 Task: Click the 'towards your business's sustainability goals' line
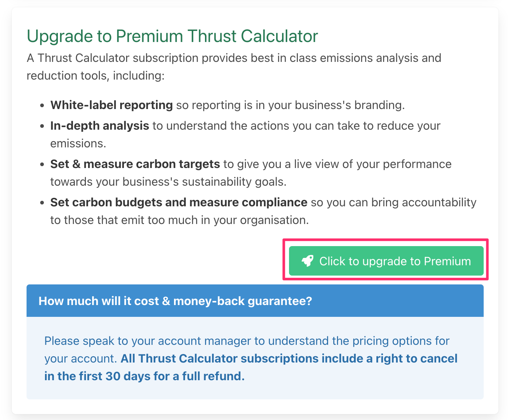(168, 182)
